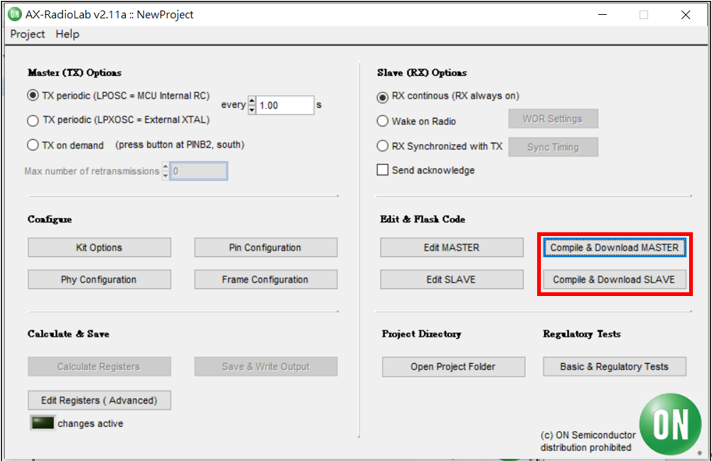This screenshot has height=461, width=712.
Task: Click Edit SLAVE button
Action: click(x=452, y=279)
